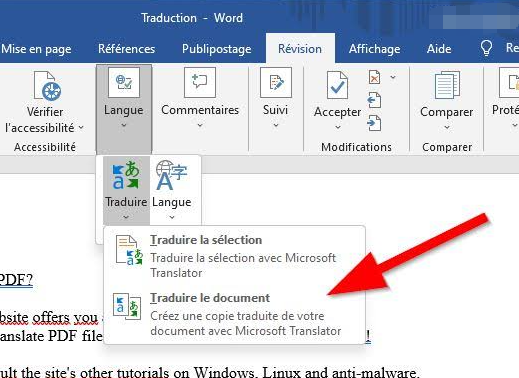Click the Commentaires speech bubble icon
Screen dimensions: 519x378
click(x=200, y=82)
